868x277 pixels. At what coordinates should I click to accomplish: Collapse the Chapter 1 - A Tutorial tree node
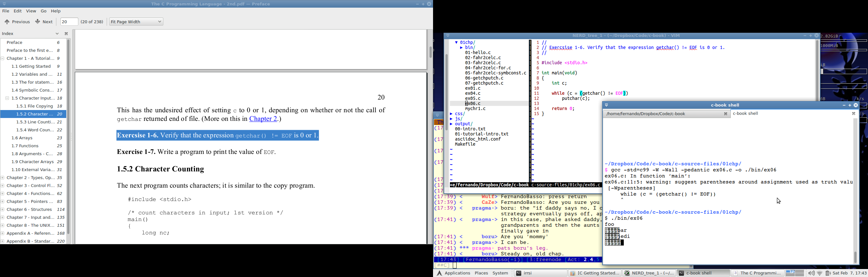coord(3,59)
